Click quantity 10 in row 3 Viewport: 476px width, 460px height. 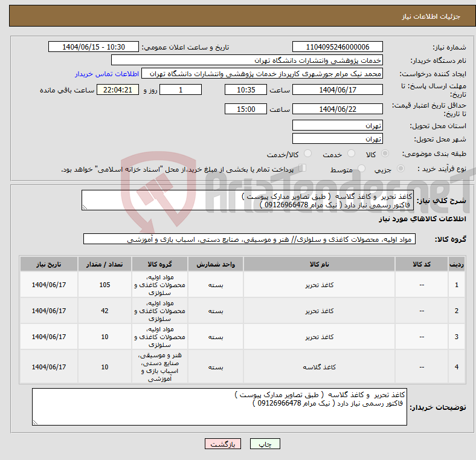[105, 337]
